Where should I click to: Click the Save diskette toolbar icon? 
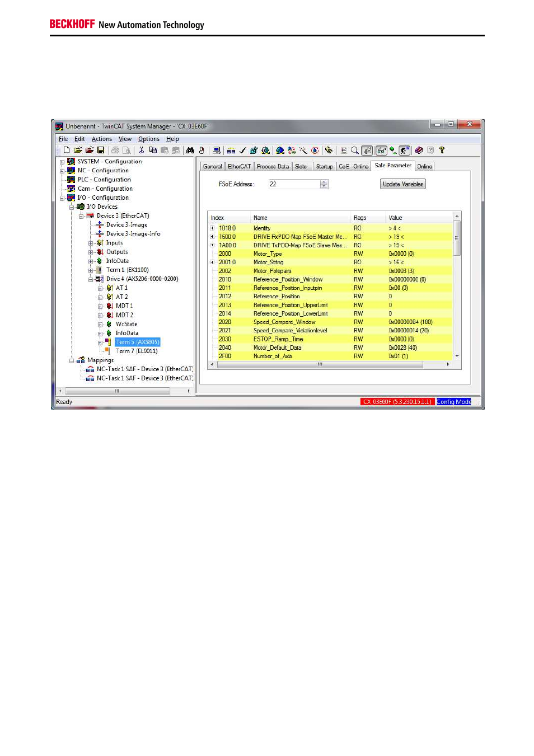tap(101, 150)
